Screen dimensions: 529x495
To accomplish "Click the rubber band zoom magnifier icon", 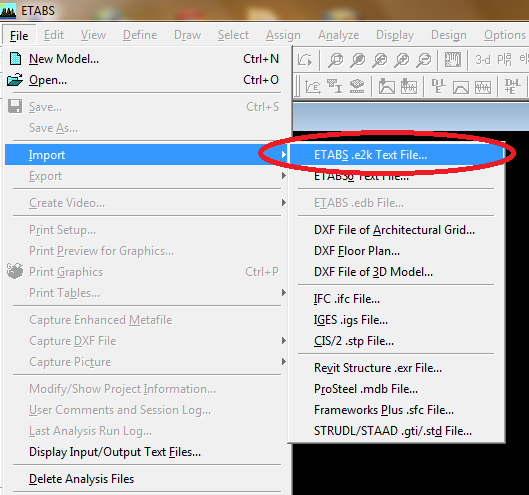I will (x=335, y=60).
